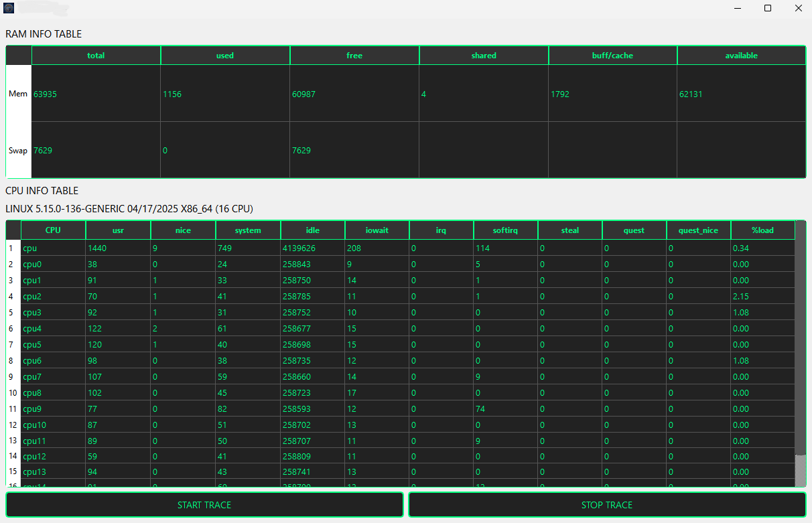Click the 'cpu' aggregate row name cell
Viewport: 812px width, 523px height.
pyautogui.click(x=53, y=248)
